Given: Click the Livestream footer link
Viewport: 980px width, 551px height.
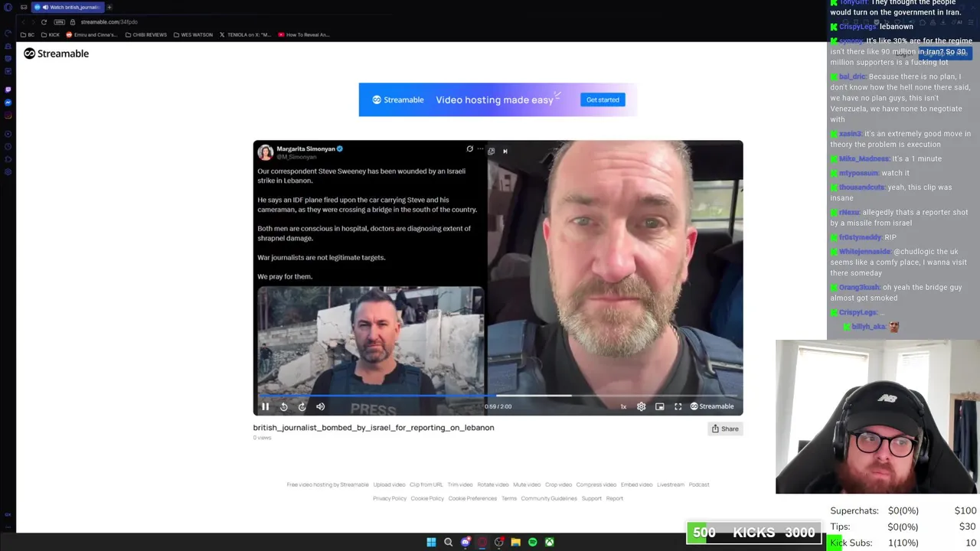Looking at the screenshot, I should [671, 484].
